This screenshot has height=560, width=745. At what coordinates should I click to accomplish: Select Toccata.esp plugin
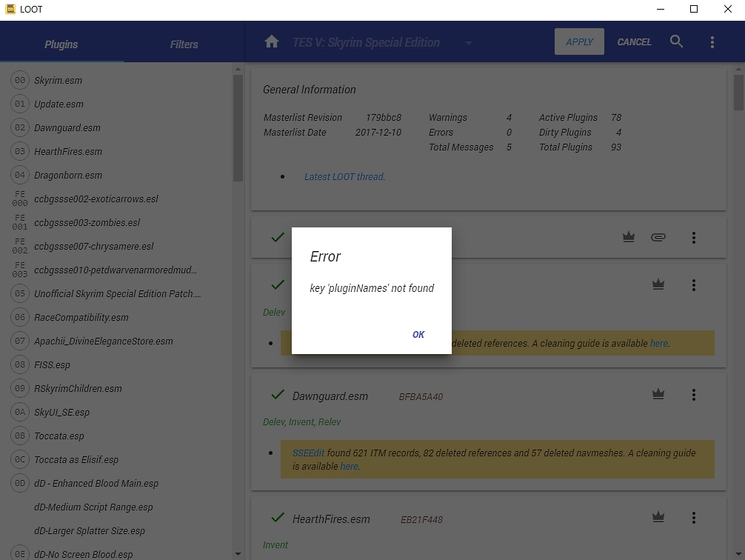point(116,436)
